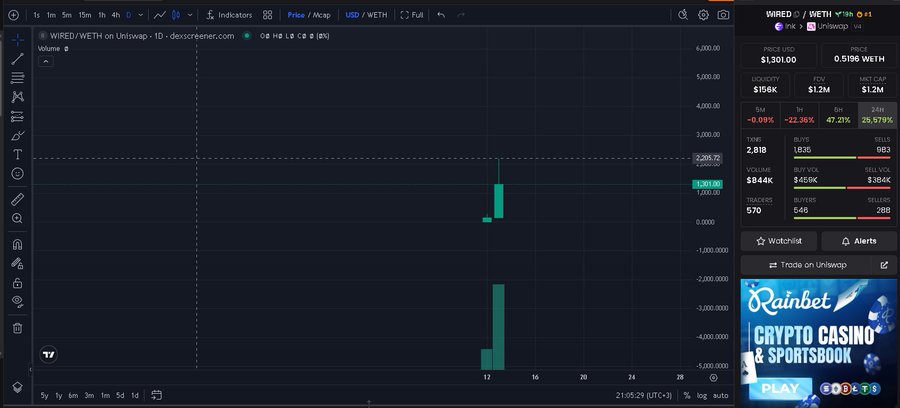The image size is (900, 408).
Task: Select the 1m timeframe in top toolbar
Action: pyautogui.click(x=51, y=15)
